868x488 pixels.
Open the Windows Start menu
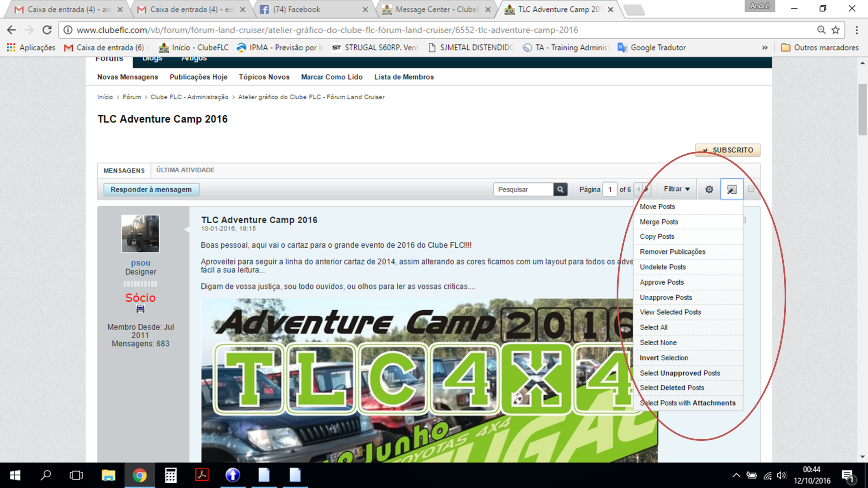pyautogui.click(x=15, y=475)
